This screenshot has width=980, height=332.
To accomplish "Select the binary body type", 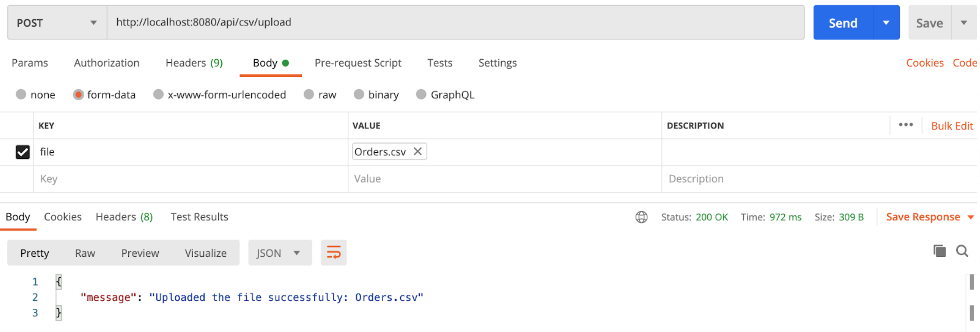I will click(x=359, y=94).
